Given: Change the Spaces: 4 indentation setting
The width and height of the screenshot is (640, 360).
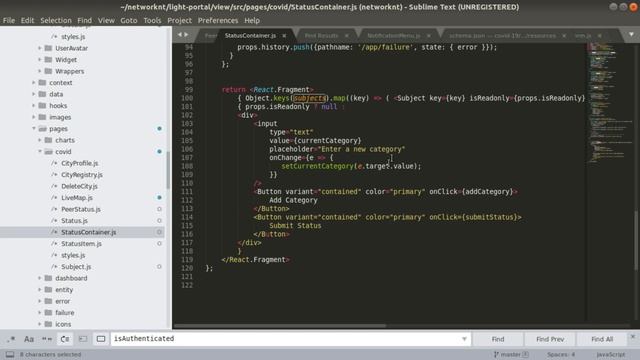Looking at the screenshot, I should coord(561,354).
